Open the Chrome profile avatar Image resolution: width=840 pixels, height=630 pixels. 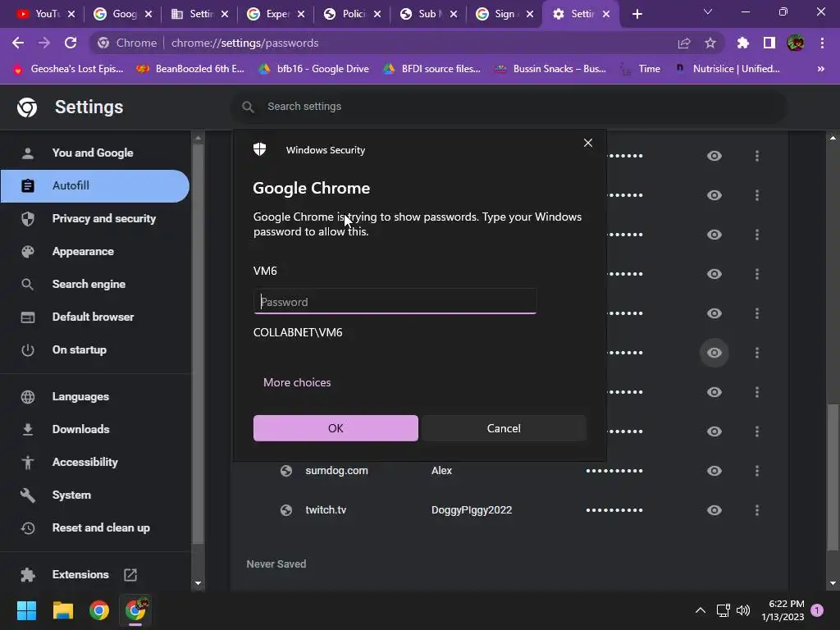click(796, 43)
